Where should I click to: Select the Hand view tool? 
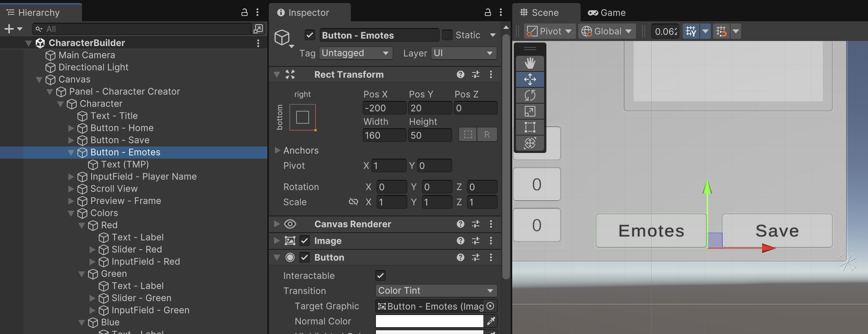click(x=530, y=63)
